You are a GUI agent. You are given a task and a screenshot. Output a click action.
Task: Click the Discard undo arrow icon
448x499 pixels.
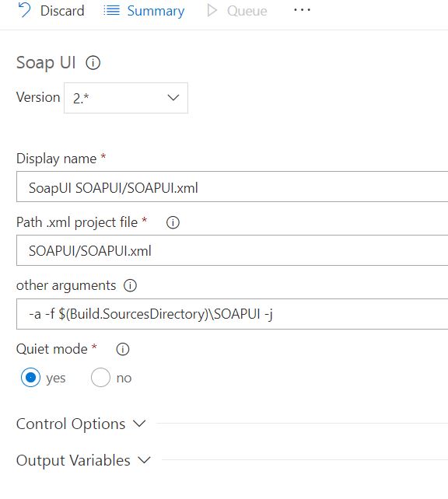pyautogui.click(x=25, y=10)
